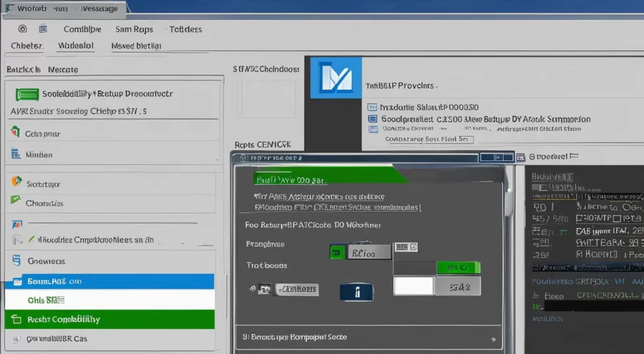
Task: Click the gray SSAlk button
Action: [458, 286]
